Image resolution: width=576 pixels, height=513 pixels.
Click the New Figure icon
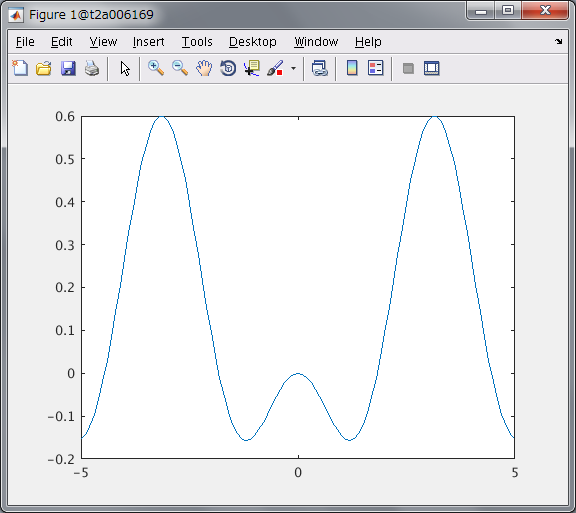pyautogui.click(x=20, y=68)
